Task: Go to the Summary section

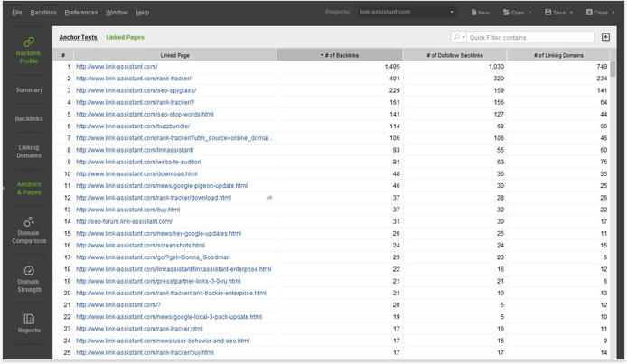Action: 29,90
